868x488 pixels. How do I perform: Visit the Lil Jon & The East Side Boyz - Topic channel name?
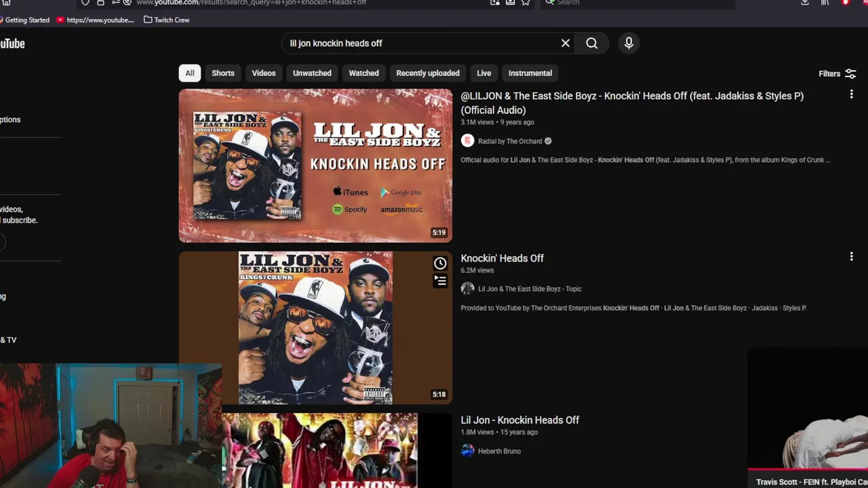point(530,289)
